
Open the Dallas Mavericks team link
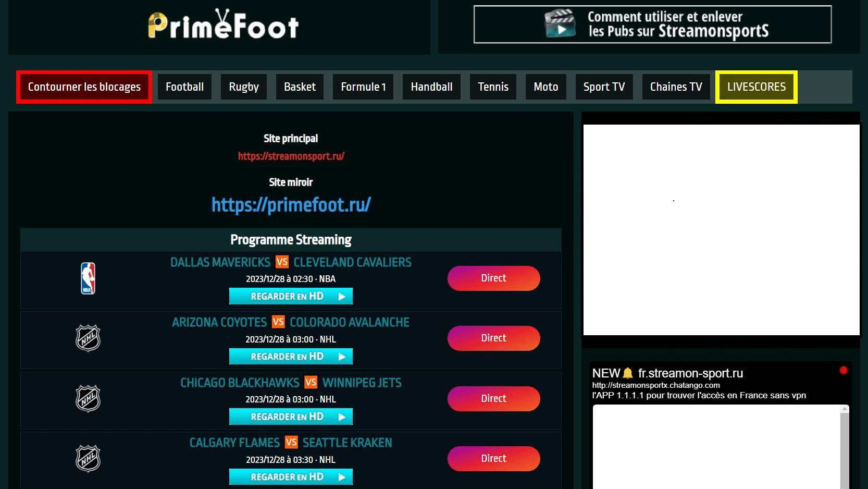(x=220, y=262)
